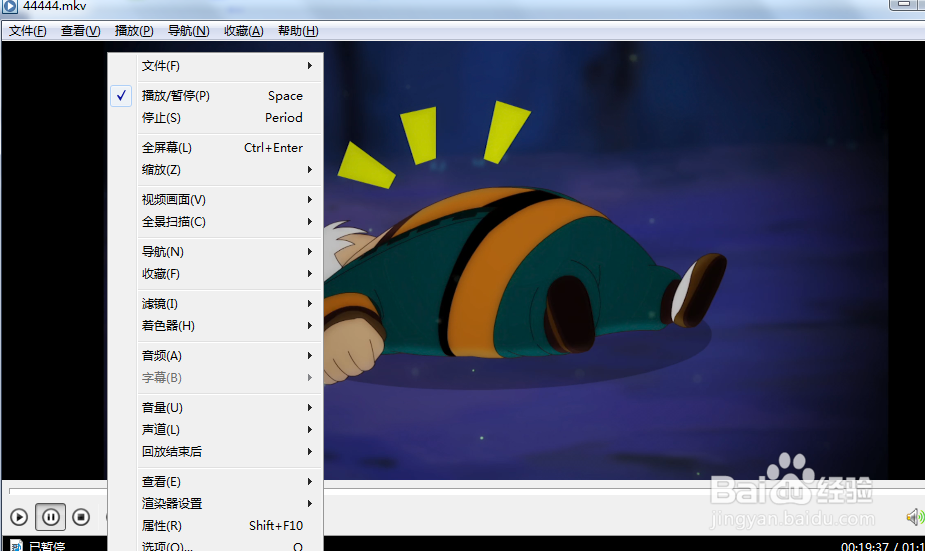Click the volume speaker icon
Image resolution: width=925 pixels, height=551 pixels.
coord(914,517)
